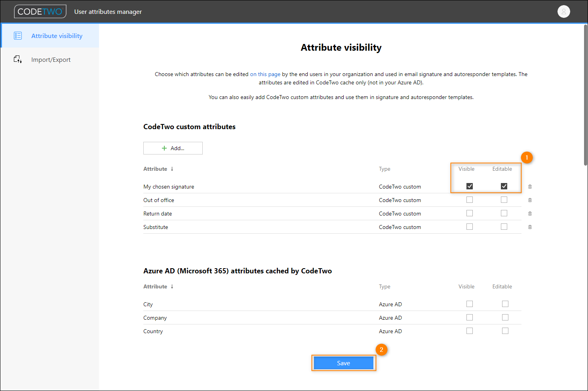Select the 'Out of office' attribute name
Image resolution: width=588 pixels, height=391 pixels.
(159, 200)
